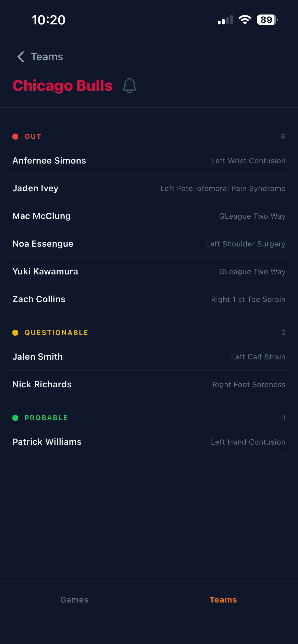Tap the count badge showing 6 out players
This screenshot has width=298, height=644.
(283, 136)
